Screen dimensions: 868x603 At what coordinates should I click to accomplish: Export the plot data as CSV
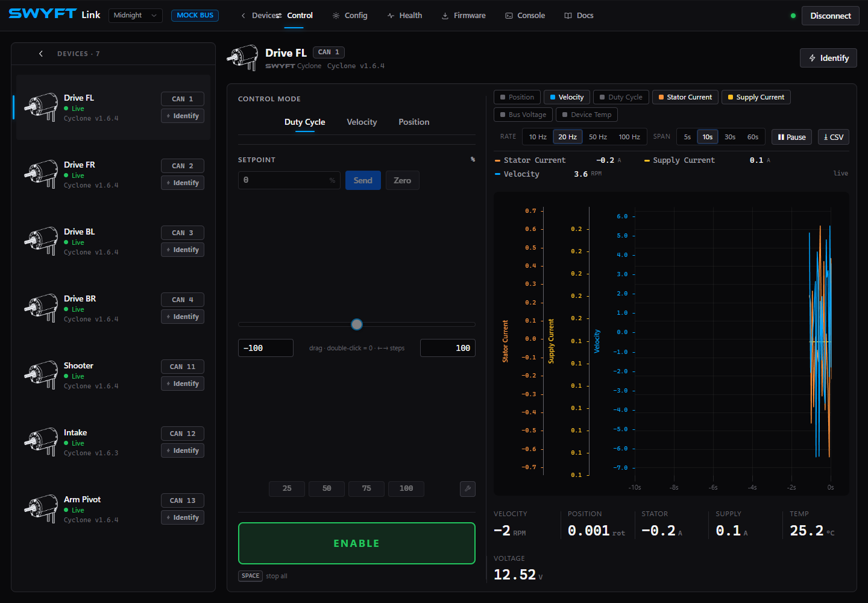[834, 137]
